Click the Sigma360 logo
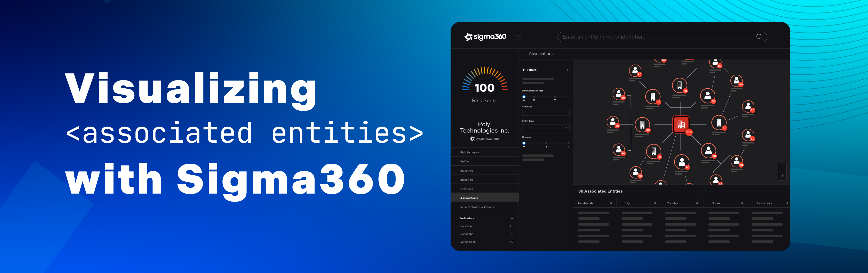This screenshot has height=273, width=868. point(485,37)
